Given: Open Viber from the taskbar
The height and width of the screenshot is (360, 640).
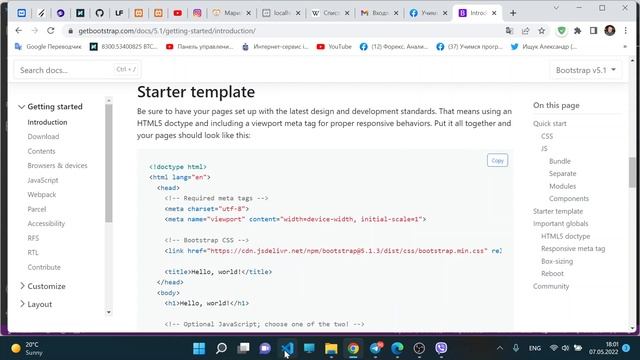Looking at the screenshot, I should (441, 348).
